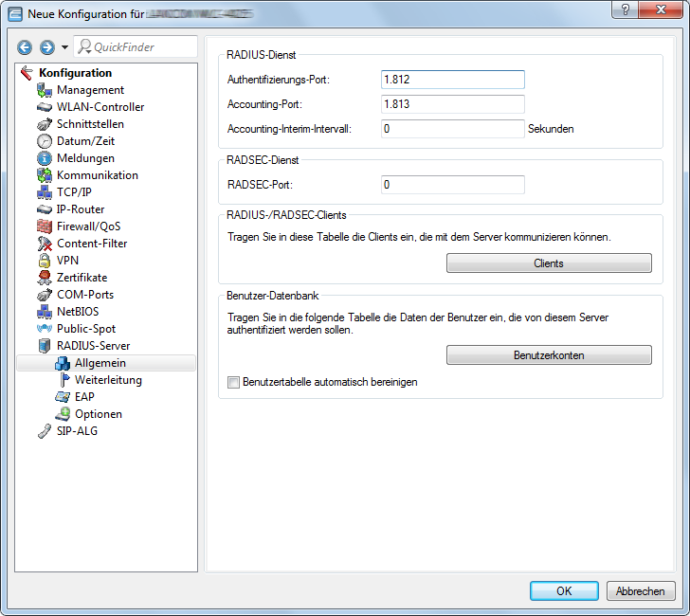Open the Clients table button

point(549,263)
